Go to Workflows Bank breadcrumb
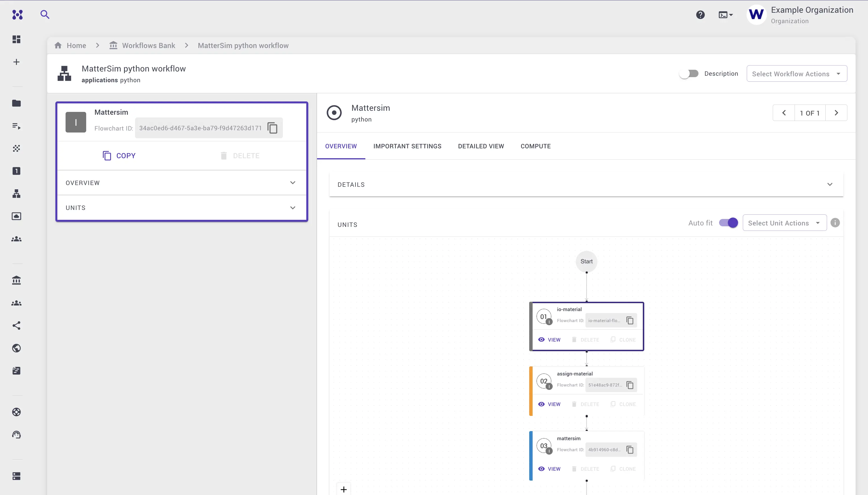This screenshot has width=868, height=495. point(142,45)
